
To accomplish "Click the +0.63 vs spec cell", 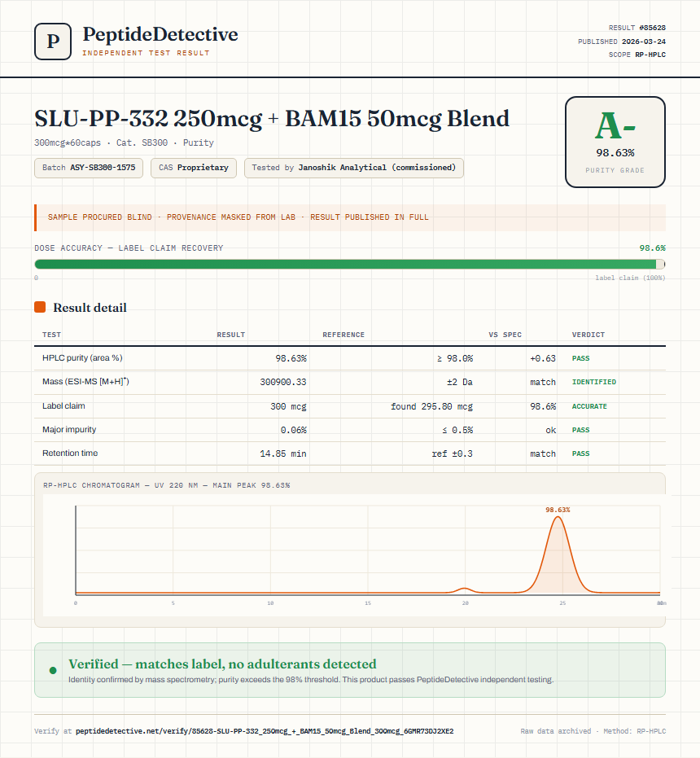I will (x=542, y=358).
